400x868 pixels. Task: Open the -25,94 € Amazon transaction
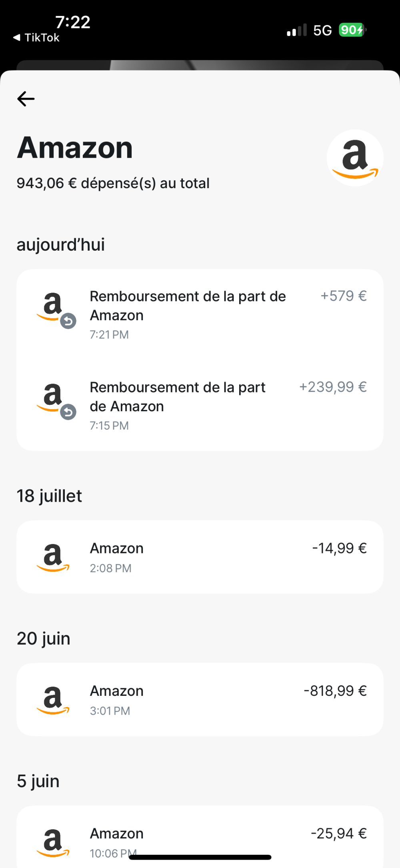[200, 837]
